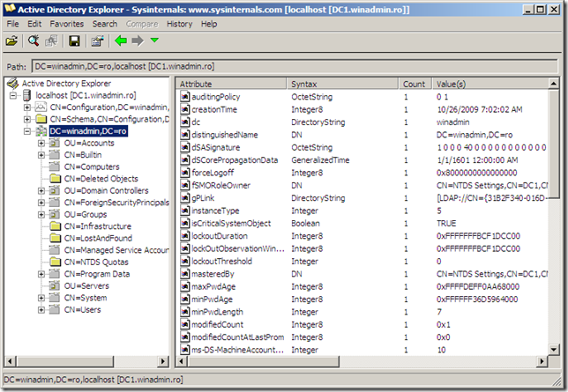Screen dimensions: 568x392
Task: Sort by the Value(s) column header
Action: [x=490, y=84]
